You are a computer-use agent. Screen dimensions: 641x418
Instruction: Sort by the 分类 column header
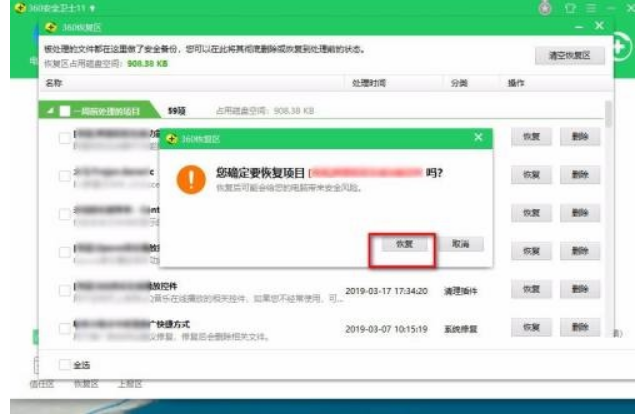click(459, 83)
